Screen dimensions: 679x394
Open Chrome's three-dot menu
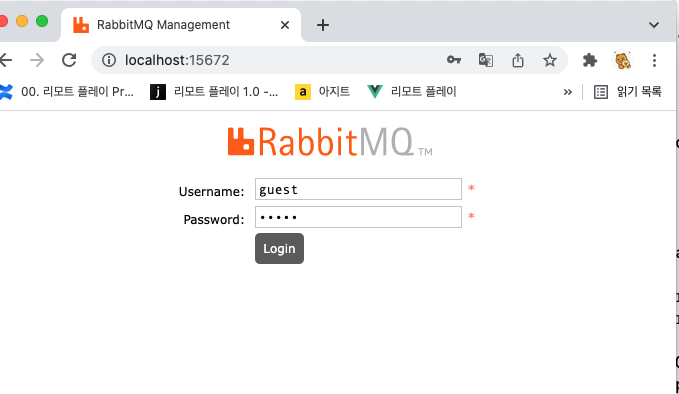(x=654, y=60)
